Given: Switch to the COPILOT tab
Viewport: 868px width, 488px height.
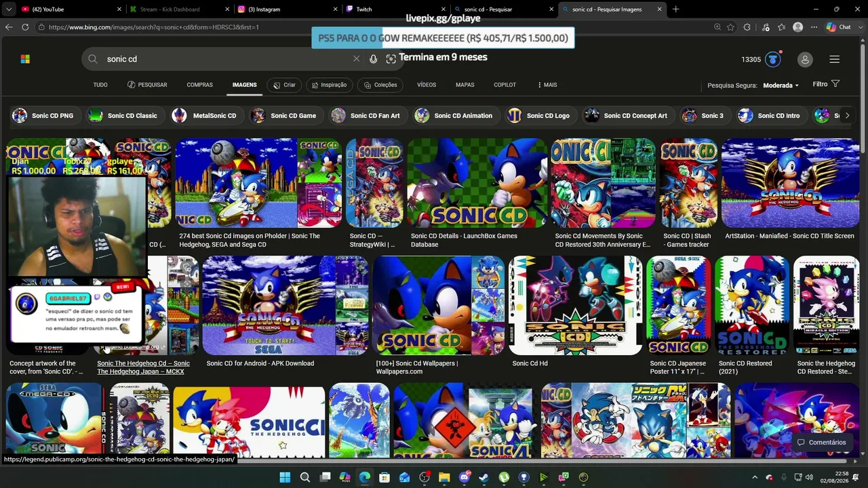Looking at the screenshot, I should (x=505, y=85).
